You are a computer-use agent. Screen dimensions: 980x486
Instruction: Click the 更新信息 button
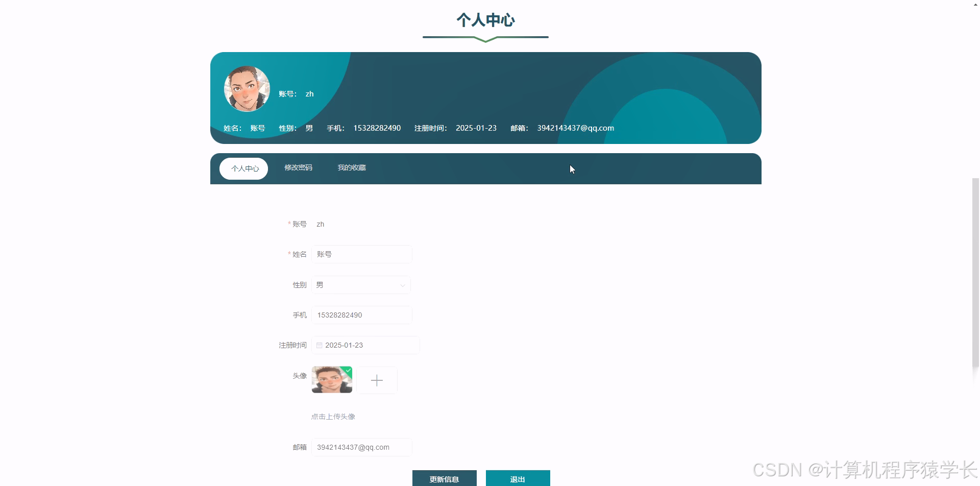pos(444,478)
